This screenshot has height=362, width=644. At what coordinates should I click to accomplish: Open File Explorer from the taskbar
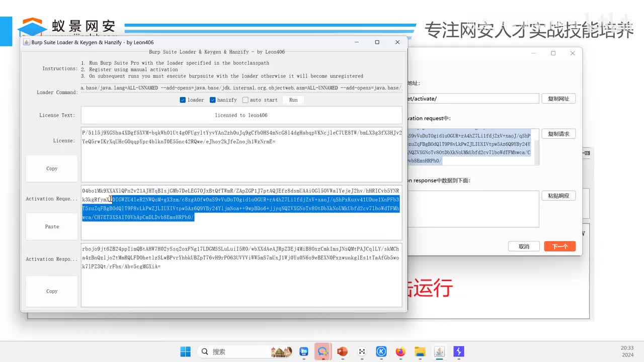coord(420,351)
